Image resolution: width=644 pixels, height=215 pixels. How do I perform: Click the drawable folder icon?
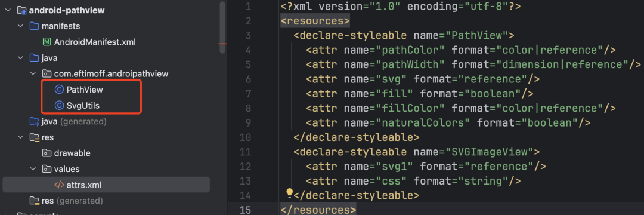point(47,153)
